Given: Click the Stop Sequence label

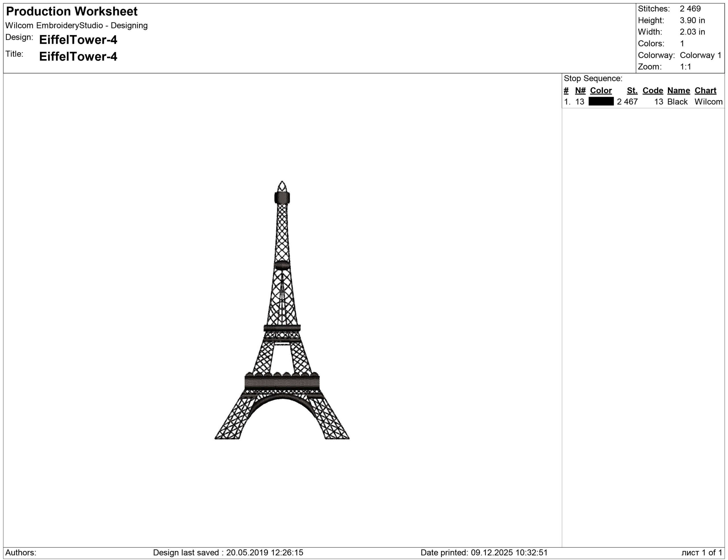Looking at the screenshot, I should [x=593, y=79].
